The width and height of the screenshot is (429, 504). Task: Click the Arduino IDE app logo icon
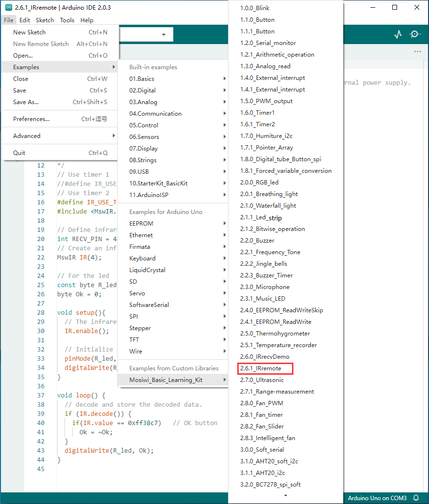point(9,7)
